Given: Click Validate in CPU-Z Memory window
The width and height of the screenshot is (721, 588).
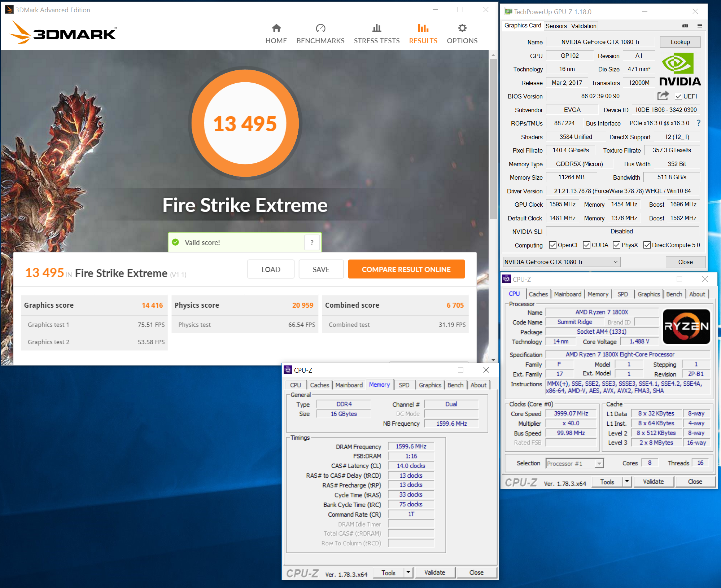Looking at the screenshot, I should [434, 572].
